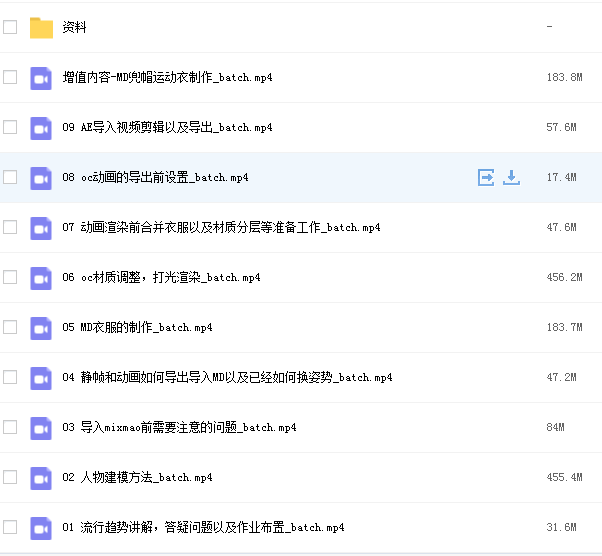Open file 04 静帧和动画如何导出导入MD
This screenshot has width=602, height=556.
226,377
